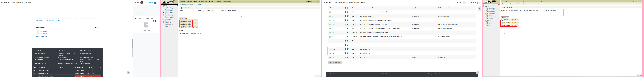
Task: Click the edit gear icon for the zip file type
Action: 345,57
